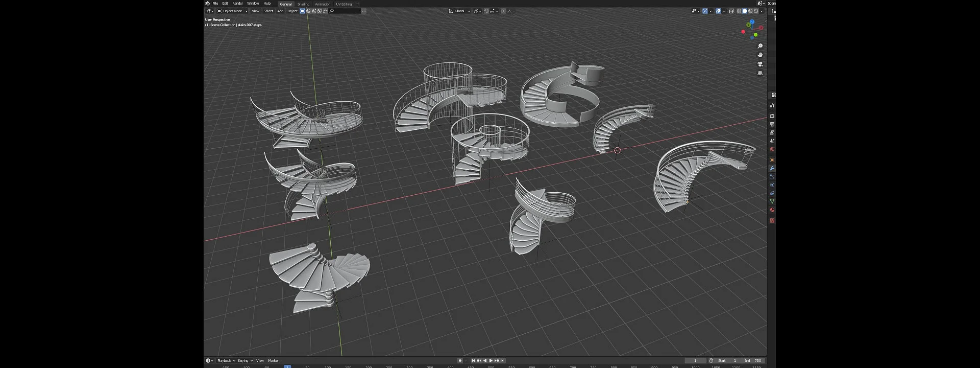
Task: Click the pan hand gizmo in viewport
Action: (760, 55)
